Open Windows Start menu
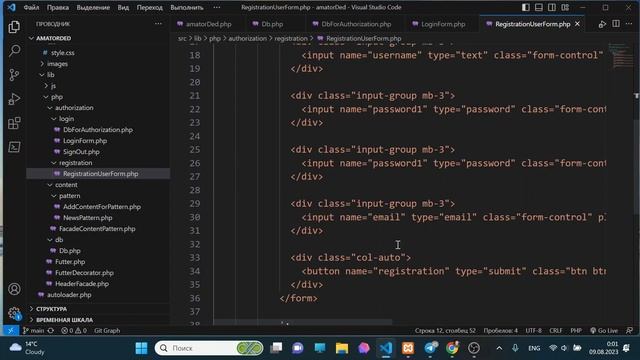 [141, 348]
